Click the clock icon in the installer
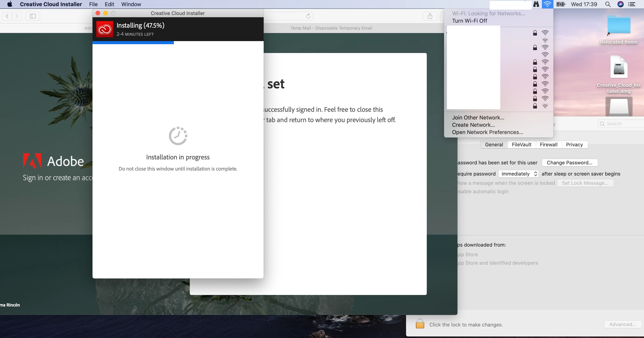 click(x=178, y=136)
